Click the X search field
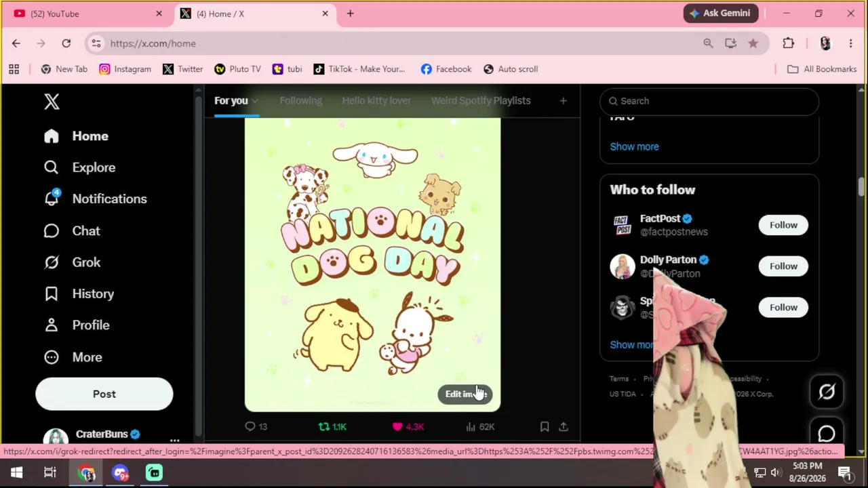The width and height of the screenshot is (868, 488). click(709, 101)
